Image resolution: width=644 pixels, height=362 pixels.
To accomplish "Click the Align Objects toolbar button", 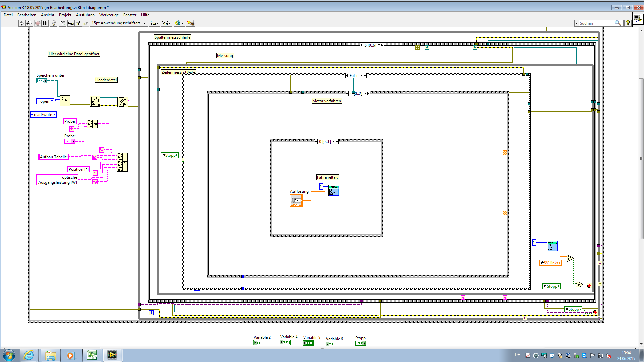I will pos(154,23).
